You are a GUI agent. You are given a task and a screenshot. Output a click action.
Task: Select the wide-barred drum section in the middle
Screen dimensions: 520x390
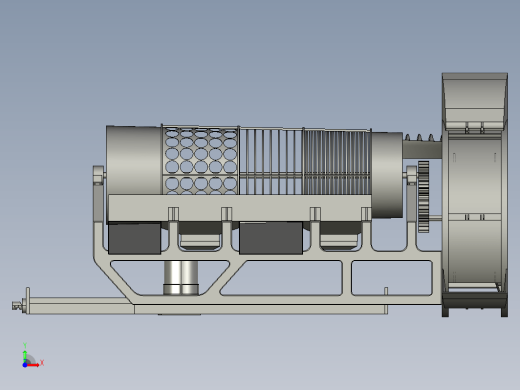[271, 161]
